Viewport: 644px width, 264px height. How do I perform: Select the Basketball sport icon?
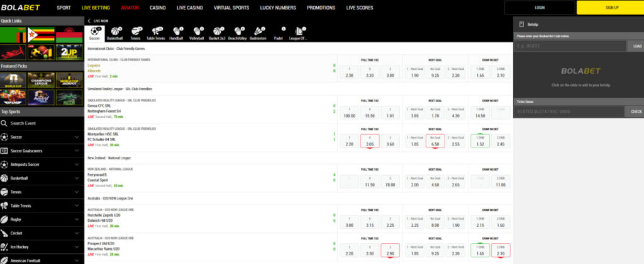pos(115,34)
